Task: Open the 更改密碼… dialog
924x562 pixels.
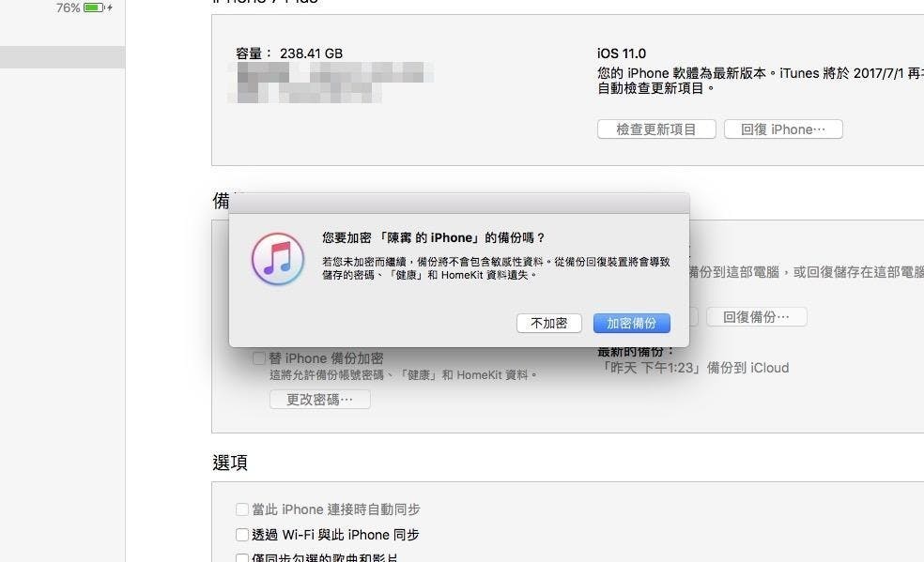Action: click(320, 399)
